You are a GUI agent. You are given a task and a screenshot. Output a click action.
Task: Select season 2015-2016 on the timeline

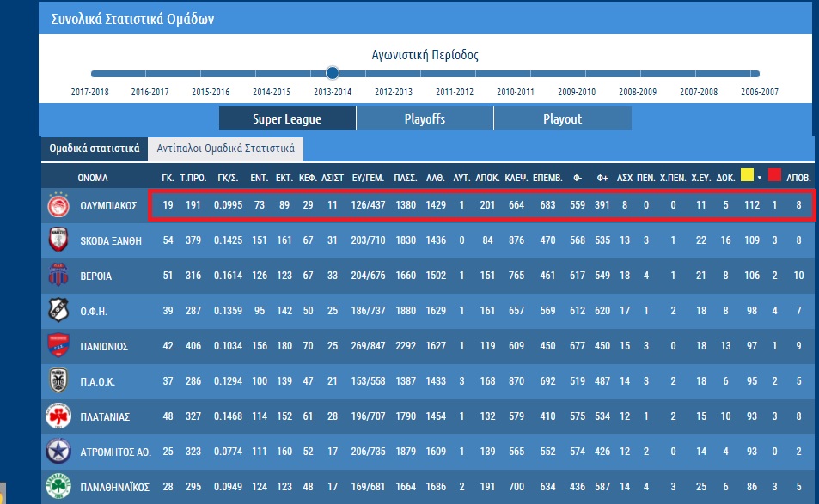click(x=211, y=92)
